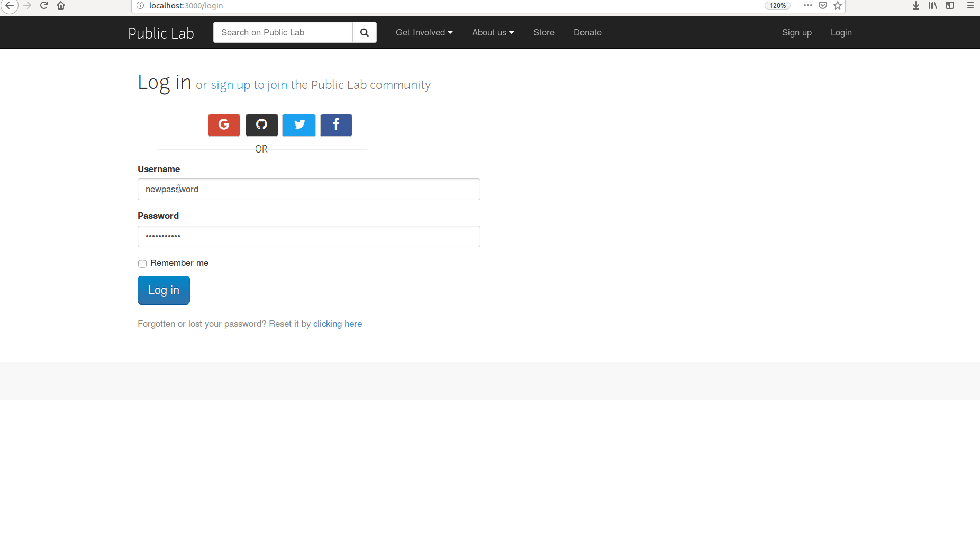Viewport: 980px width, 536px height.
Task: Click inside the Password field
Action: (309, 236)
